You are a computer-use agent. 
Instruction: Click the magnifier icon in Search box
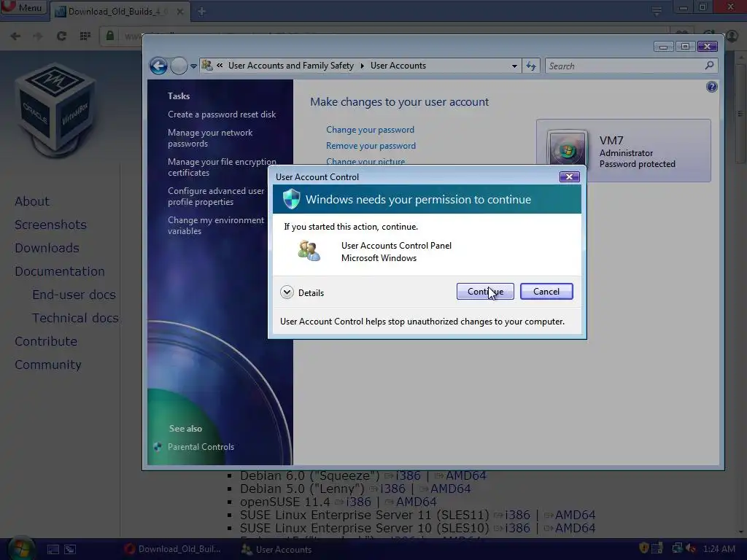(709, 66)
